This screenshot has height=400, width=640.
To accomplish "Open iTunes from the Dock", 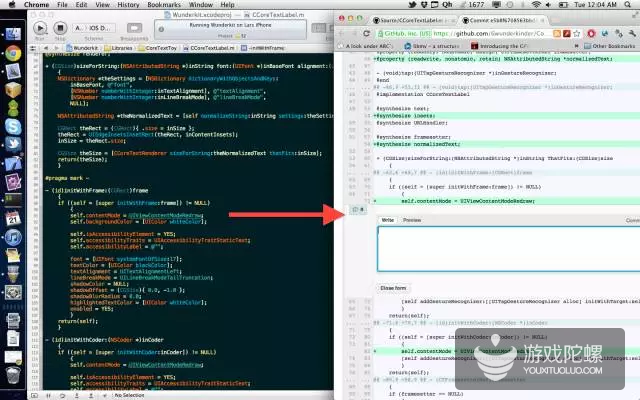I will point(13,237).
